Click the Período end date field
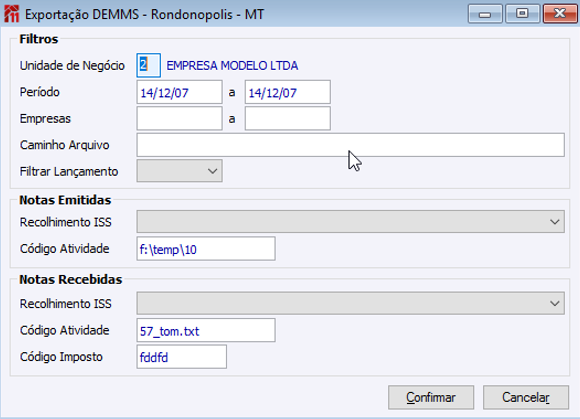Viewport: 580px width, 419px height. tap(287, 92)
